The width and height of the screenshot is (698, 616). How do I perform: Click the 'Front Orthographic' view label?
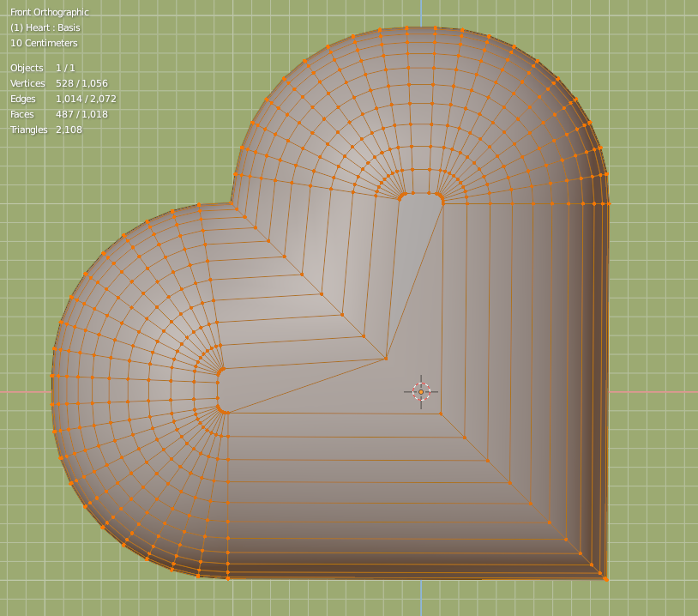(x=50, y=13)
